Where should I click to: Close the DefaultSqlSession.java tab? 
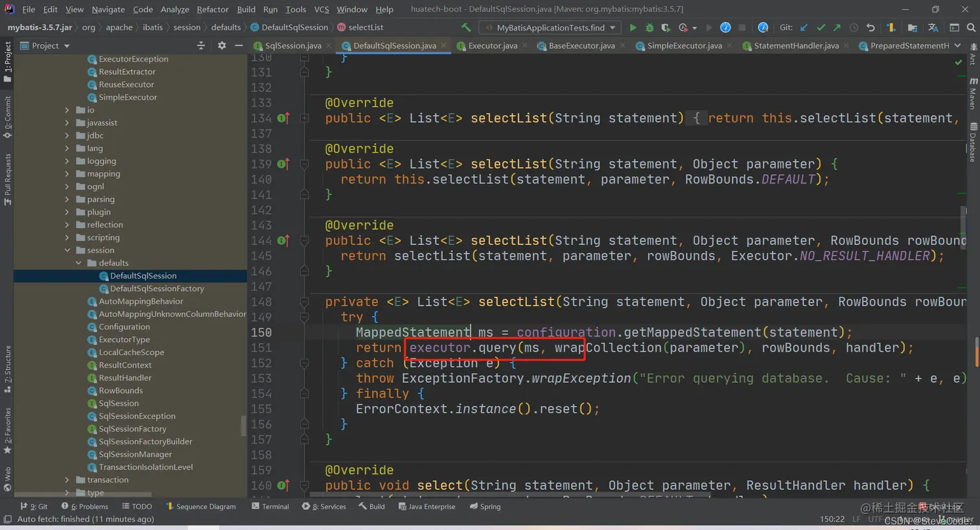[x=444, y=45]
